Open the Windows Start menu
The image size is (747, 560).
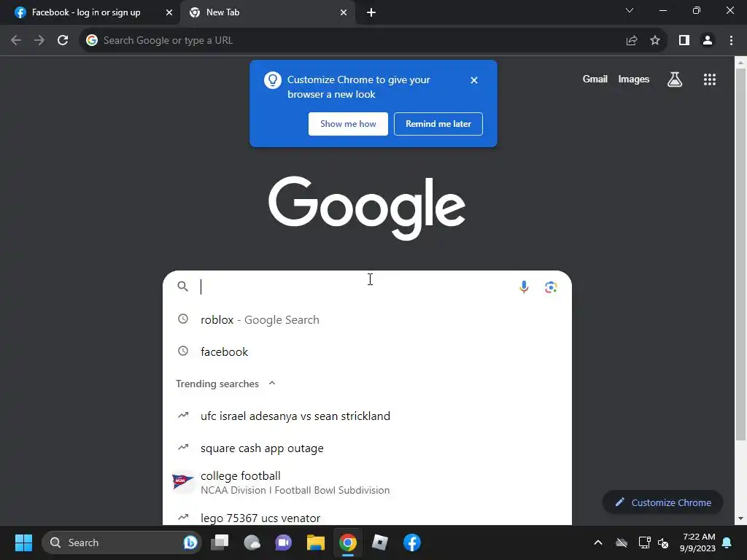pos(23,542)
